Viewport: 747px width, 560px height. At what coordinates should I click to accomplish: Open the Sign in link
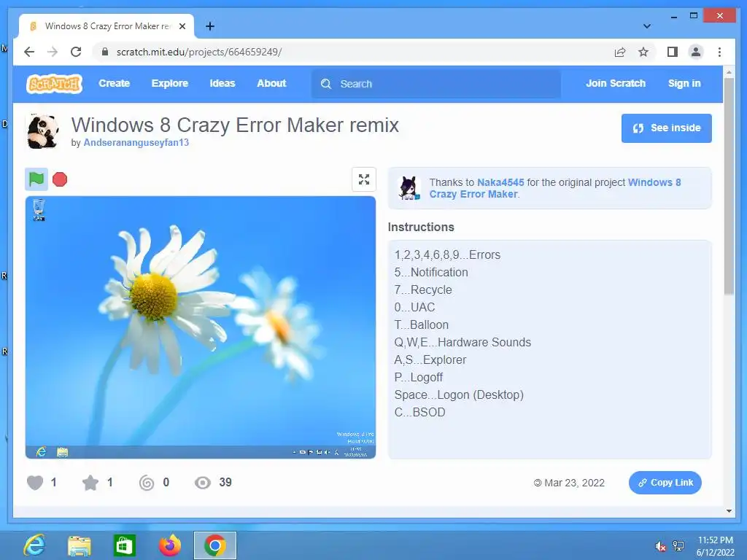[x=684, y=83]
